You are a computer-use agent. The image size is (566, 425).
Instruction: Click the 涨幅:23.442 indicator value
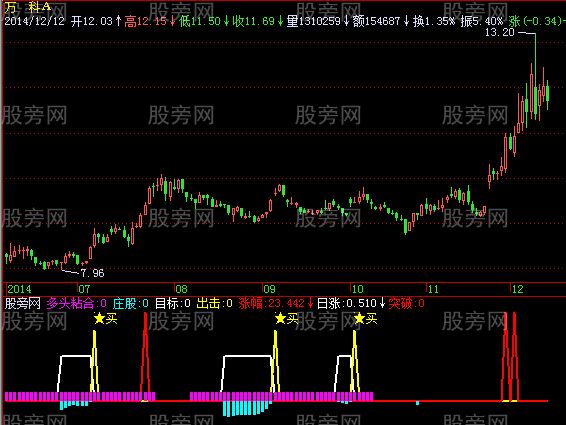(272, 303)
